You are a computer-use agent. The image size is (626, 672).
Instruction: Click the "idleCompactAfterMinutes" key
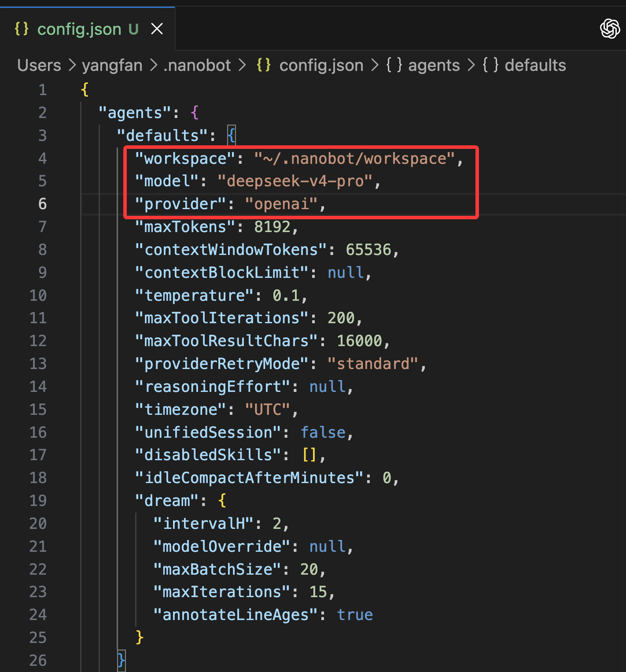pos(250,478)
